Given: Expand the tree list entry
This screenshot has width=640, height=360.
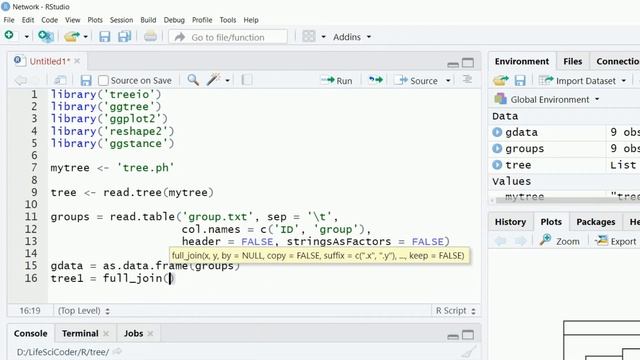Looking at the screenshot, I should point(497,164).
